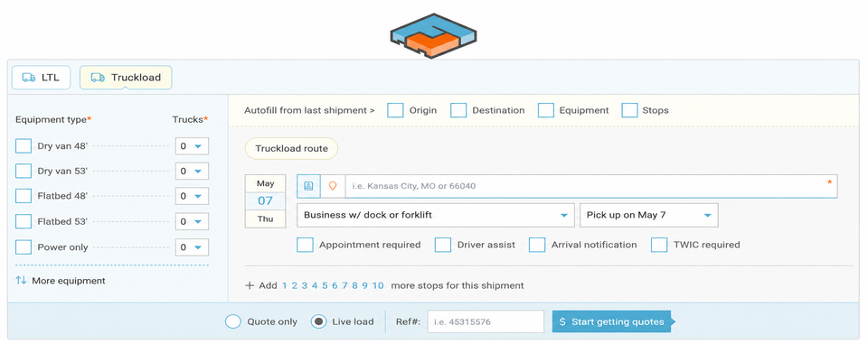Screen dimensions: 868x344
Task: Add 8 more stops link
Action: click(354, 286)
